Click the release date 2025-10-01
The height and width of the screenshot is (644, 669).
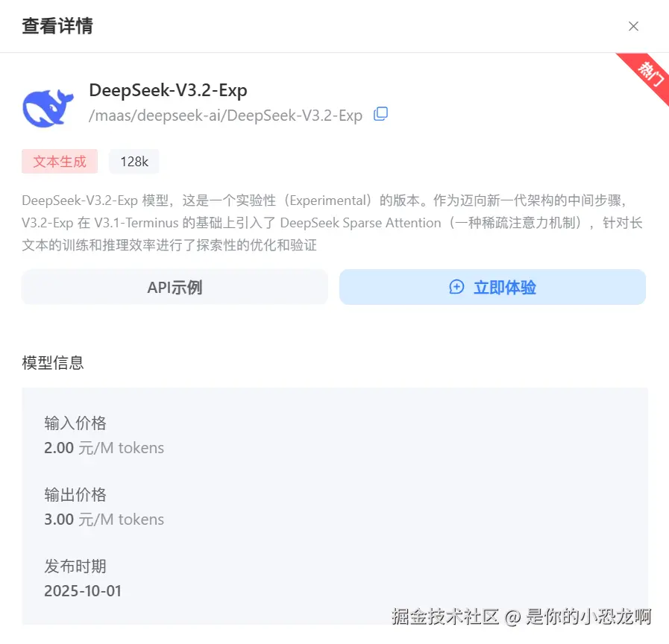point(83,591)
